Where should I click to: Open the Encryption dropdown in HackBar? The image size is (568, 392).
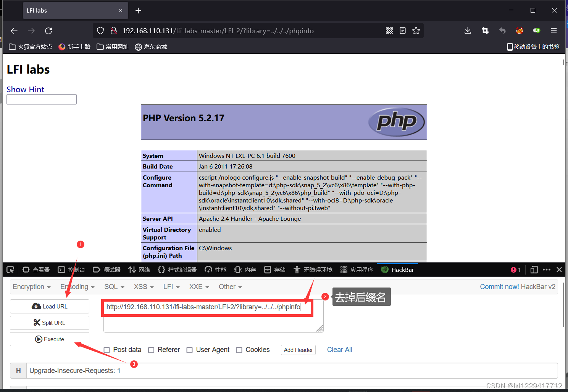[31, 286]
